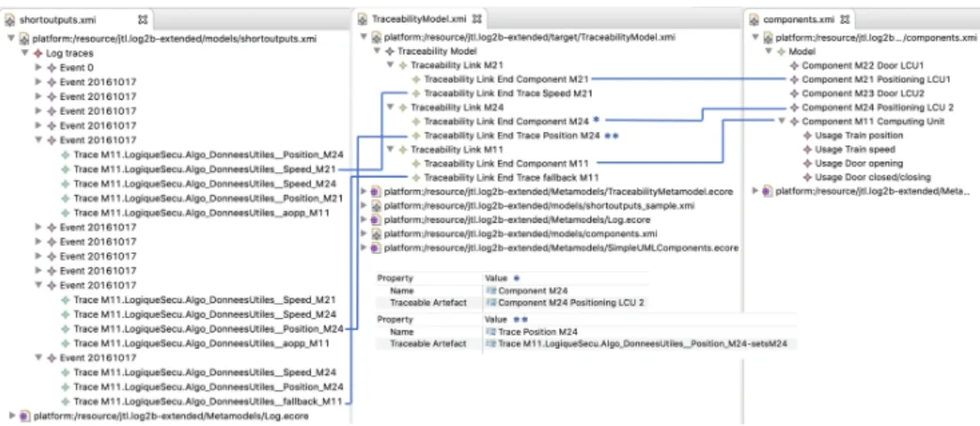Select Trace ...Position_M21 row
This screenshot has width=980, height=426.
[x=208, y=198]
